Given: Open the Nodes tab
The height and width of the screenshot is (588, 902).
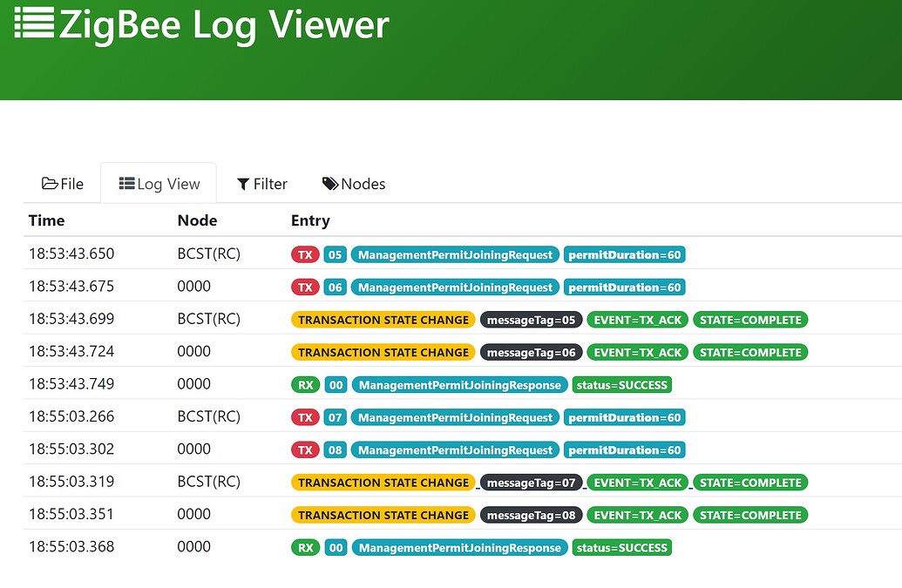Looking at the screenshot, I should point(354,183).
